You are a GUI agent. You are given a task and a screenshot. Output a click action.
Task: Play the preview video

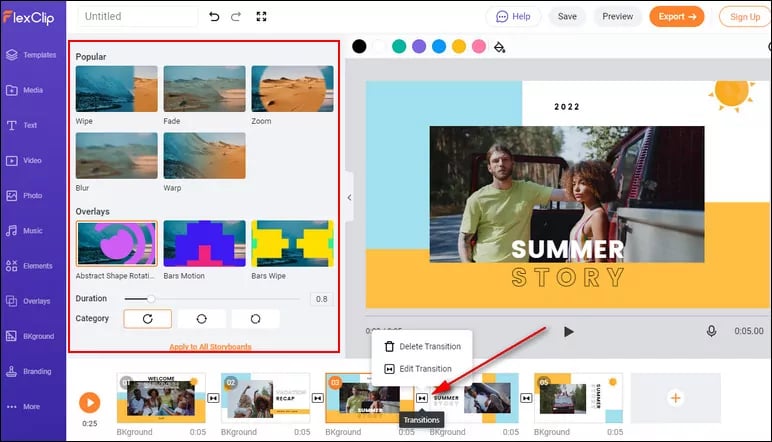(568, 331)
